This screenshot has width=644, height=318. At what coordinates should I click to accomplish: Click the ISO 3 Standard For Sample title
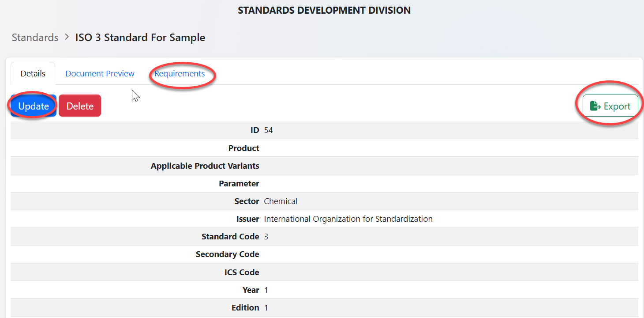coord(140,38)
